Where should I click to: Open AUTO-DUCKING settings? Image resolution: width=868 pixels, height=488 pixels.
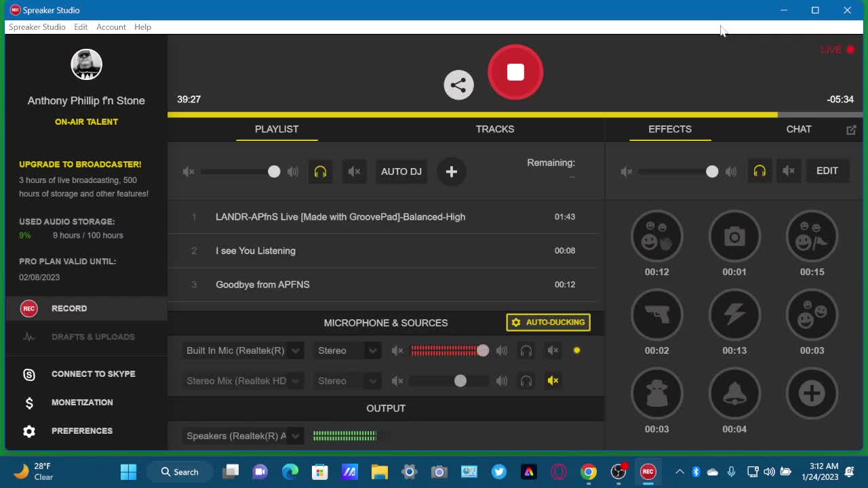(548, 323)
